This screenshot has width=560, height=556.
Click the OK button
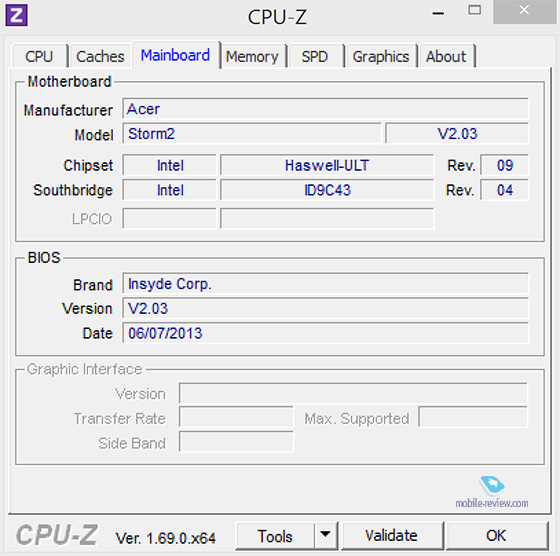496,536
